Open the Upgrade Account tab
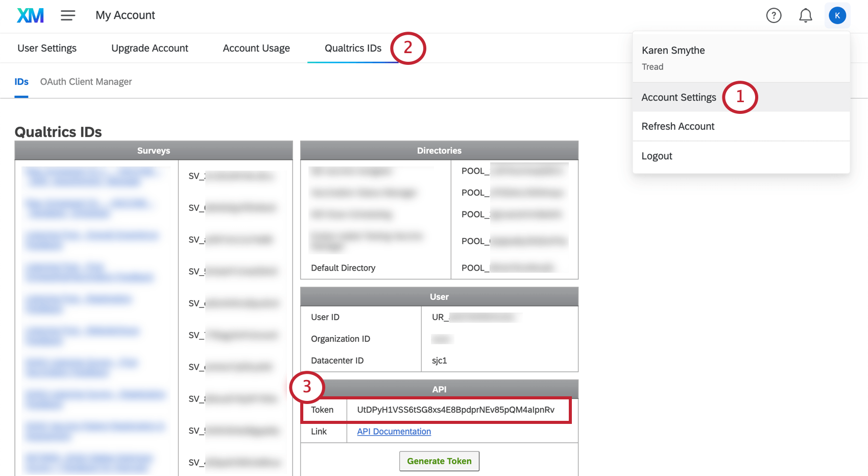This screenshot has height=476, width=868. point(150,48)
